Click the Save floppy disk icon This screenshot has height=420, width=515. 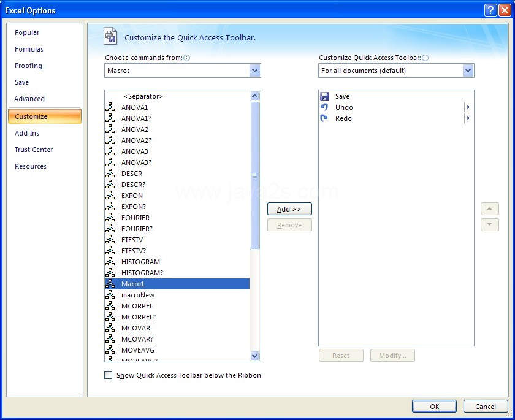324,96
